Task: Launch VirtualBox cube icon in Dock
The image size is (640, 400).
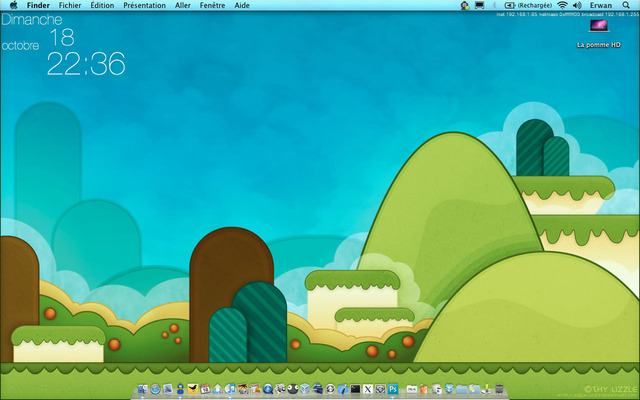Action: pyautogui.click(x=305, y=389)
